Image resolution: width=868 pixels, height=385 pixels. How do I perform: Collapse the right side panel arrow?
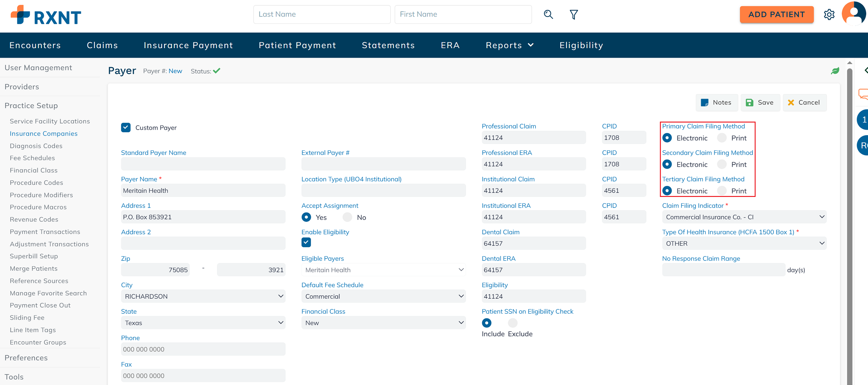tap(865, 70)
